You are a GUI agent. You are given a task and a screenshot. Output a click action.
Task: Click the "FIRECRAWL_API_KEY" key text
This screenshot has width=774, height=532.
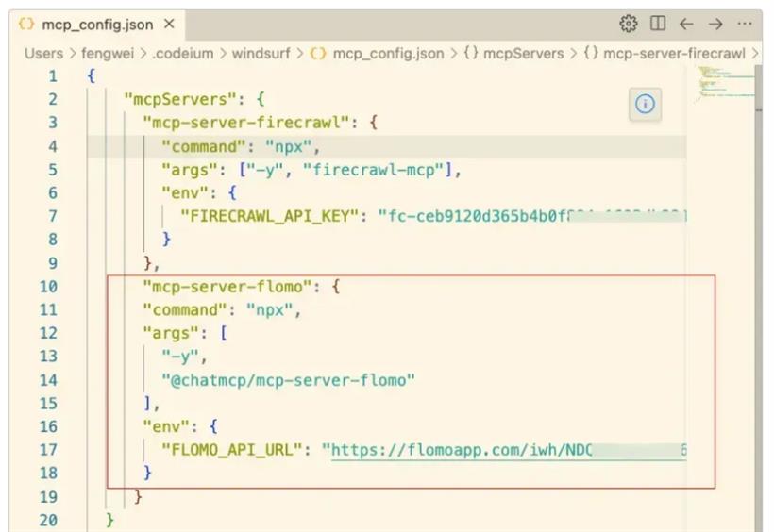pos(270,216)
